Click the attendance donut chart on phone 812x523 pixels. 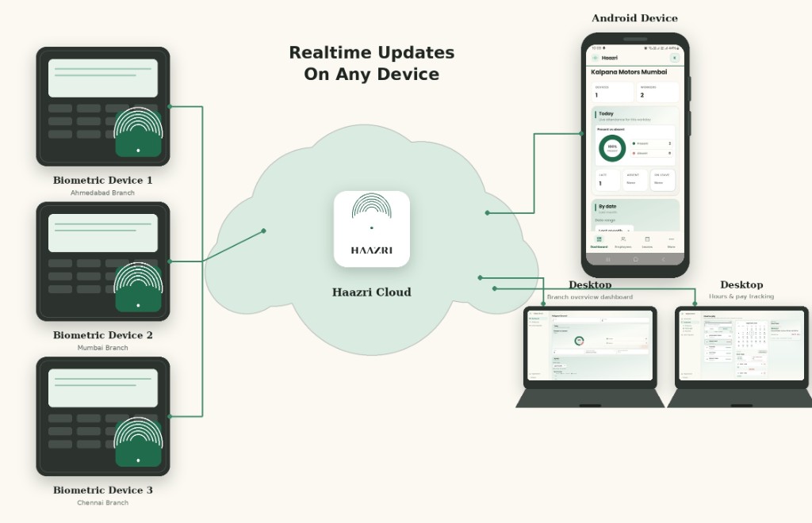point(612,148)
